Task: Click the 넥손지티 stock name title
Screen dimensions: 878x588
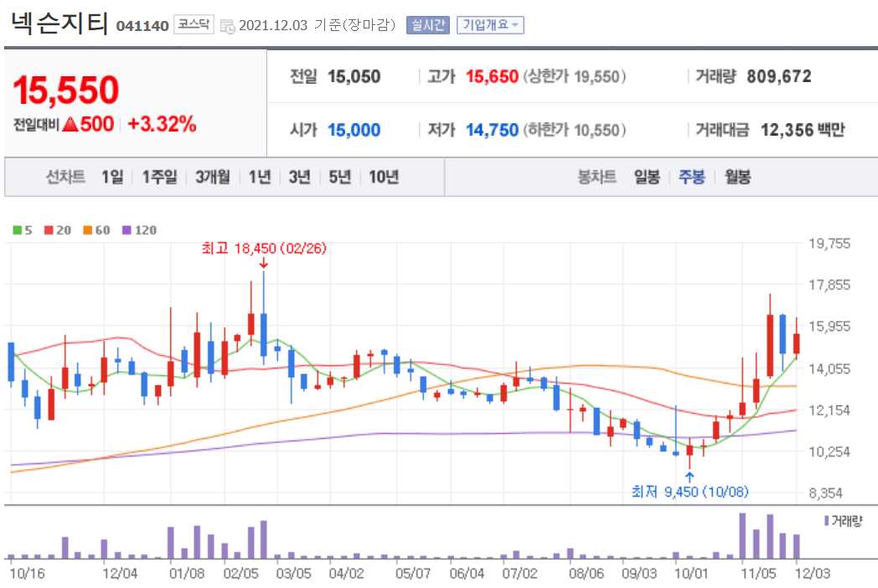Action: 59,23
